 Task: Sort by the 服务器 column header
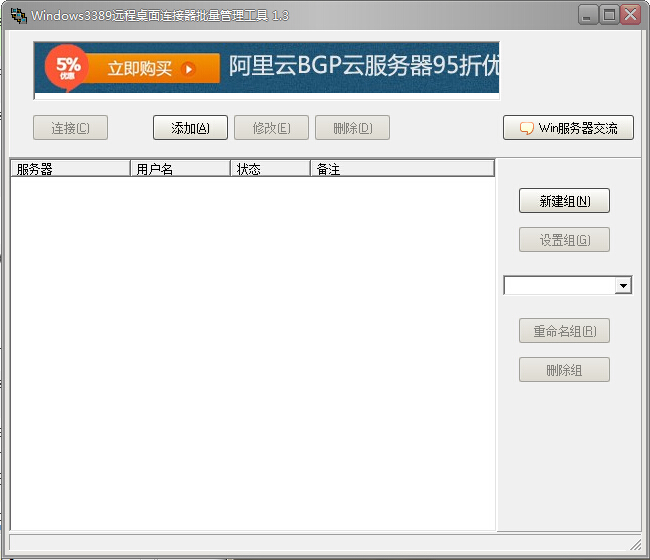tap(70, 169)
